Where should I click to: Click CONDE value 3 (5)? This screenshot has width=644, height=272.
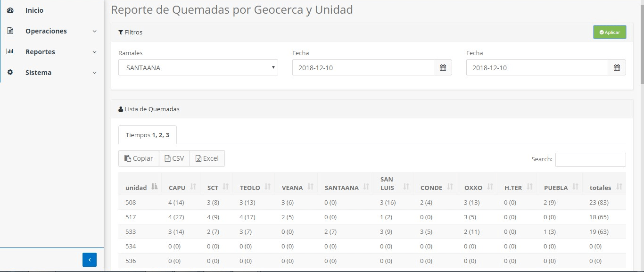pos(427,232)
